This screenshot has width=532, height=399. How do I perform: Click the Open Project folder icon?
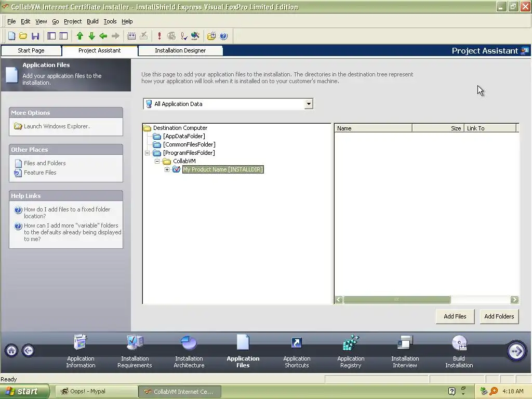23,36
